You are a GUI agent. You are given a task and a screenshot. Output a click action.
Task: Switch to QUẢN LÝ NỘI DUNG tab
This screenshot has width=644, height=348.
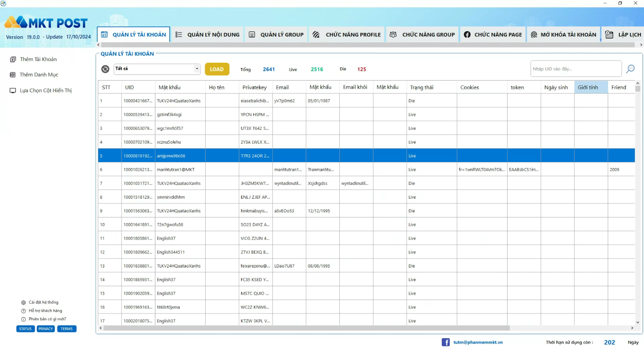207,35
